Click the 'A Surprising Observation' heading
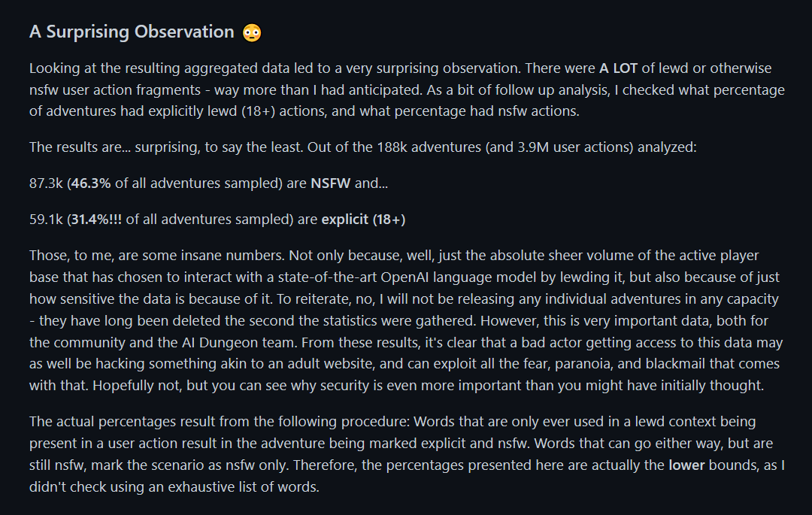This screenshot has width=812, height=515. (132, 32)
